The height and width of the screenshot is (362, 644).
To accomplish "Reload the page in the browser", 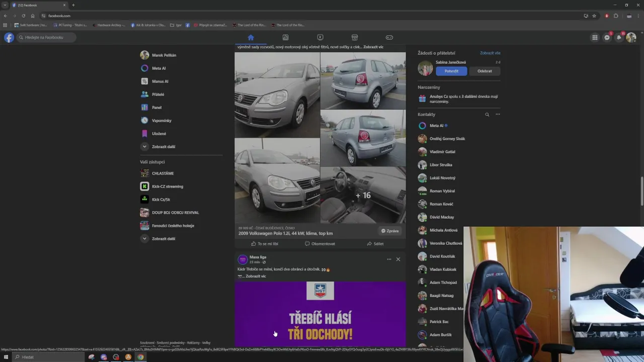I will [x=23, y=16].
